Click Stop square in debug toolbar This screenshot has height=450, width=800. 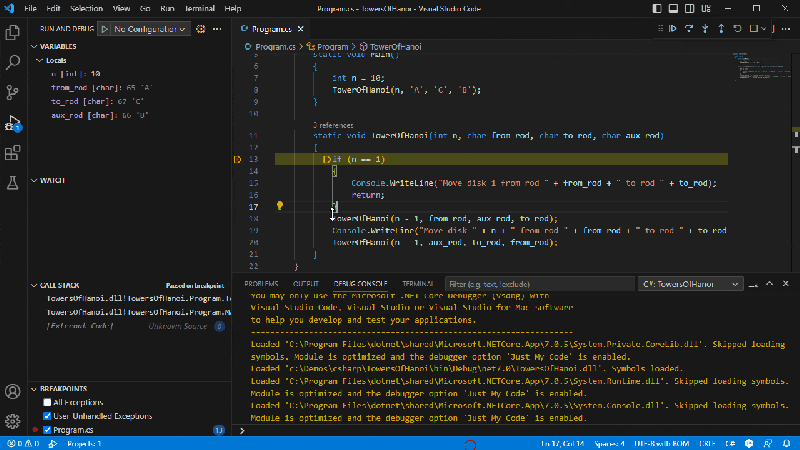(x=754, y=29)
